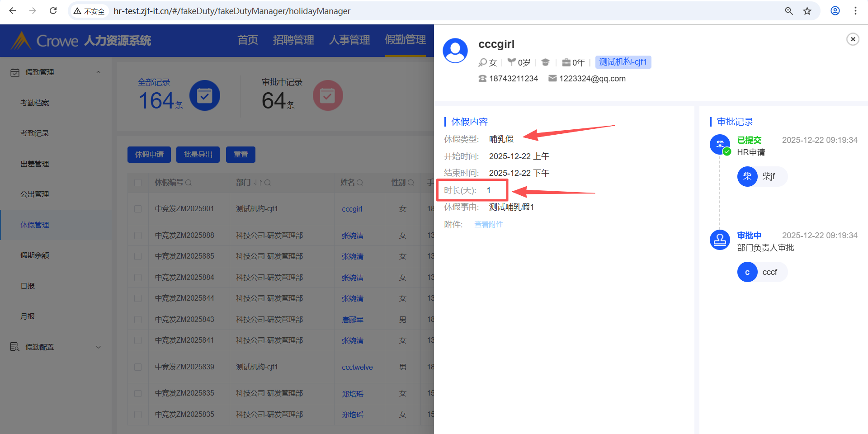
Task: Click the settings list icon beside 假勤配置
Action: coord(15,347)
